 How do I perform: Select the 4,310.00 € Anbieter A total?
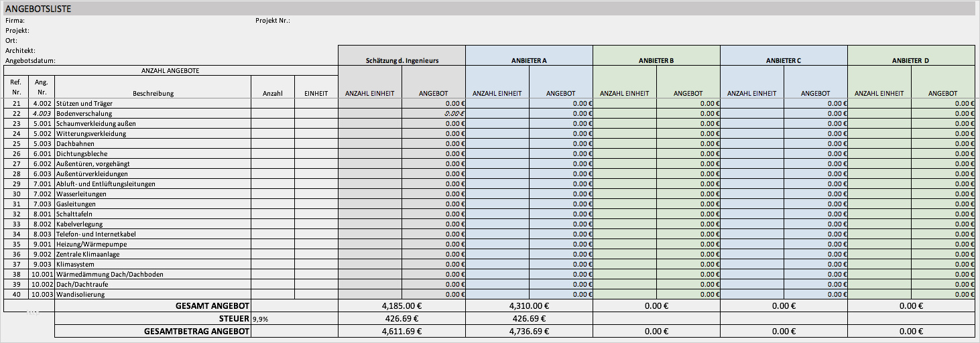[x=528, y=306]
